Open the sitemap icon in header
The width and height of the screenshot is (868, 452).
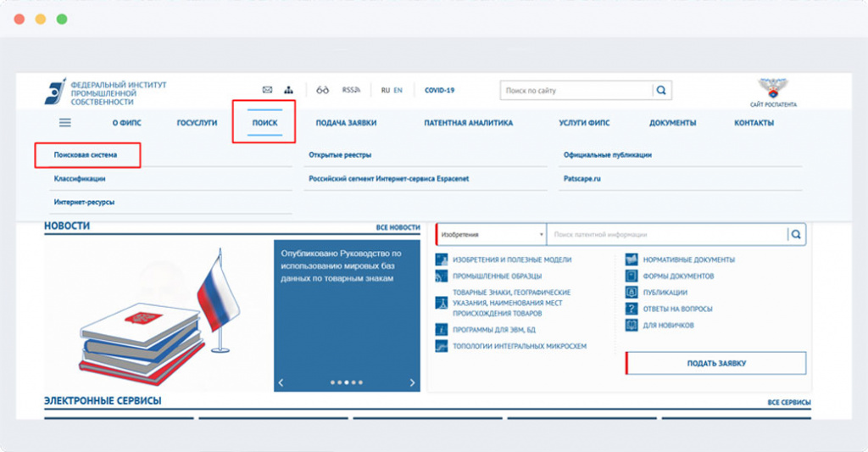click(288, 90)
